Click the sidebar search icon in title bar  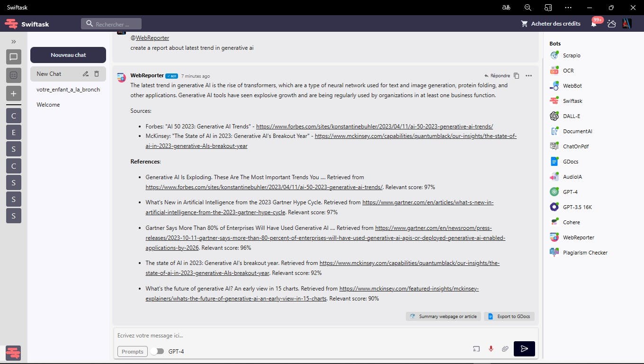tap(548, 8)
